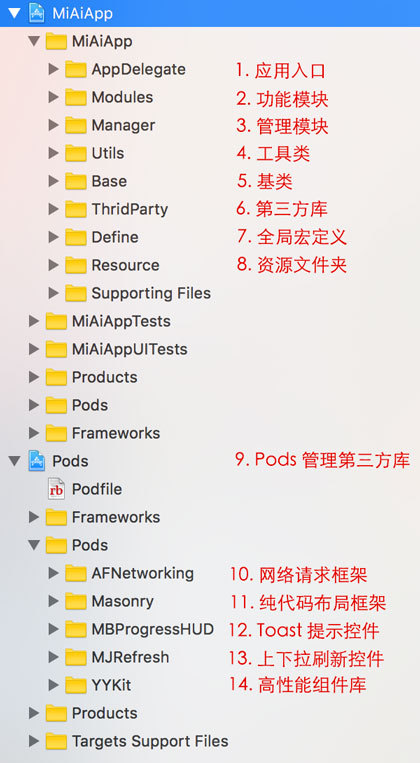Expand the Masonry pod disclosure triangle

click(54, 601)
